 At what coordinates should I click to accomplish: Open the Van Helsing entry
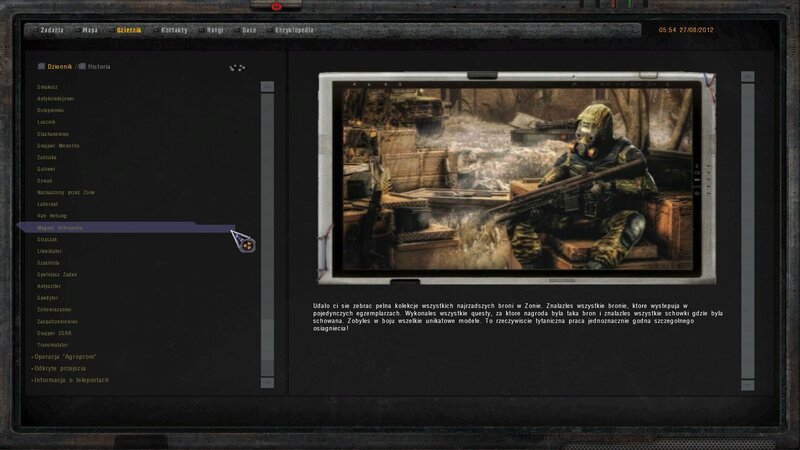(x=51, y=215)
